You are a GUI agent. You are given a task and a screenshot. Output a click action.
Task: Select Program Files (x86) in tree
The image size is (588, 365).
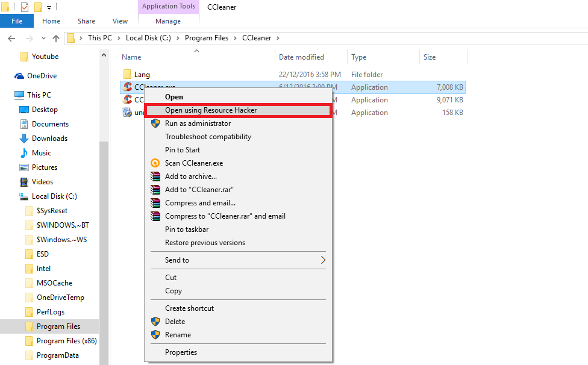pyautogui.click(x=66, y=341)
